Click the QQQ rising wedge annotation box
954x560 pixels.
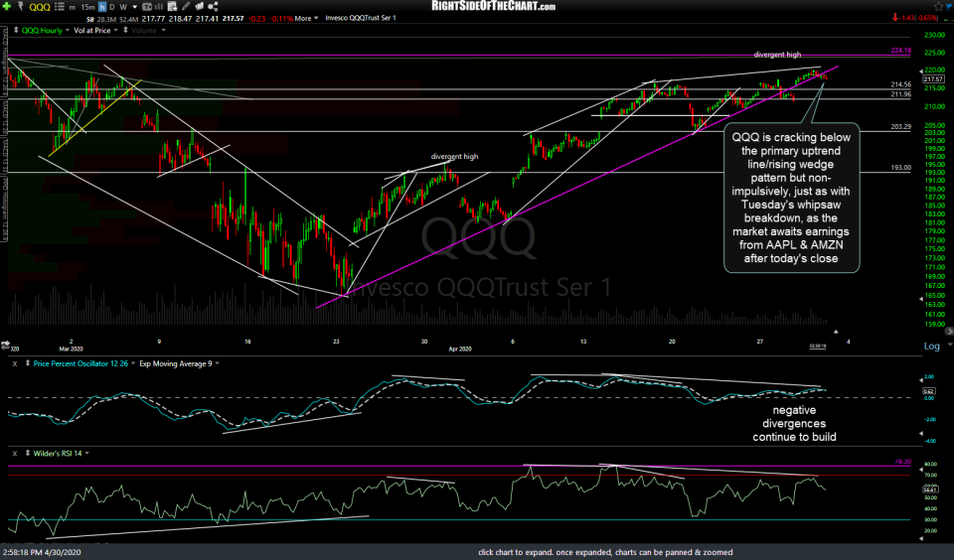(791, 198)
